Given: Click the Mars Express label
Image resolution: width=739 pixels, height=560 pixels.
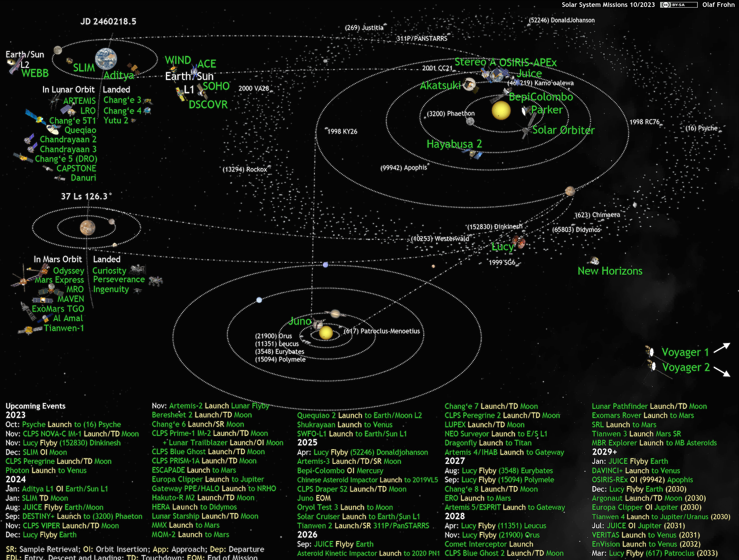Looking at the screenshot, I should (x=59, y=280).
